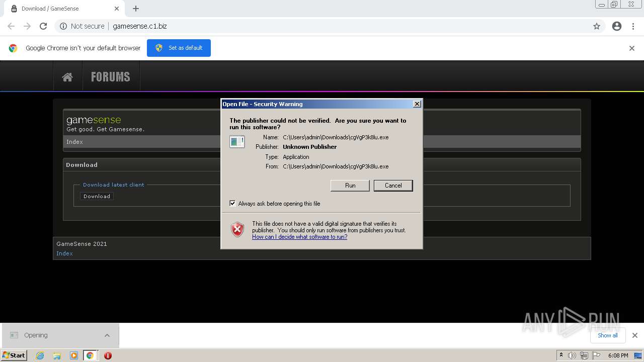Open the Chrome profile avatar menu

(x=617, y=26)
